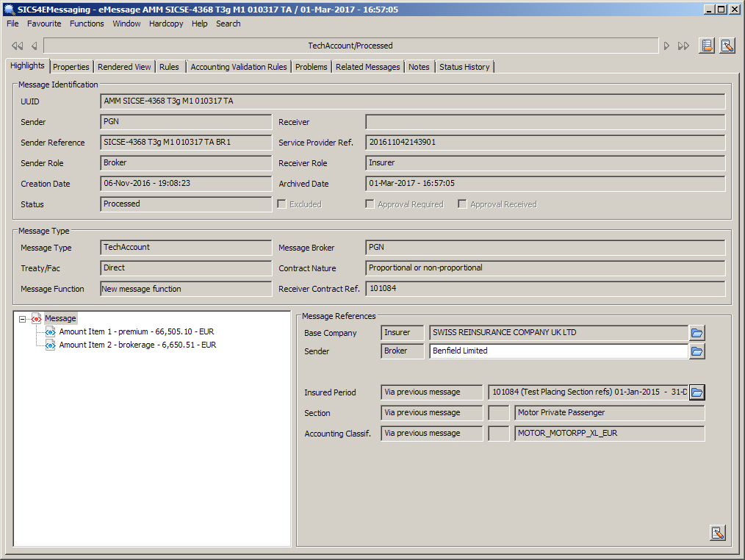Switch to the Accounting Validation Rules tab
The image size is (745, 560).
[x=239, y=67]
